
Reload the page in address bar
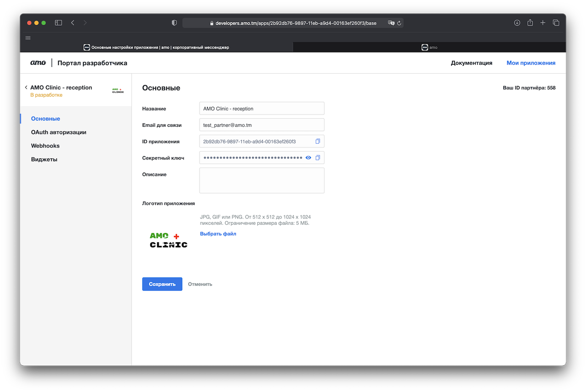tap(399, 23)
